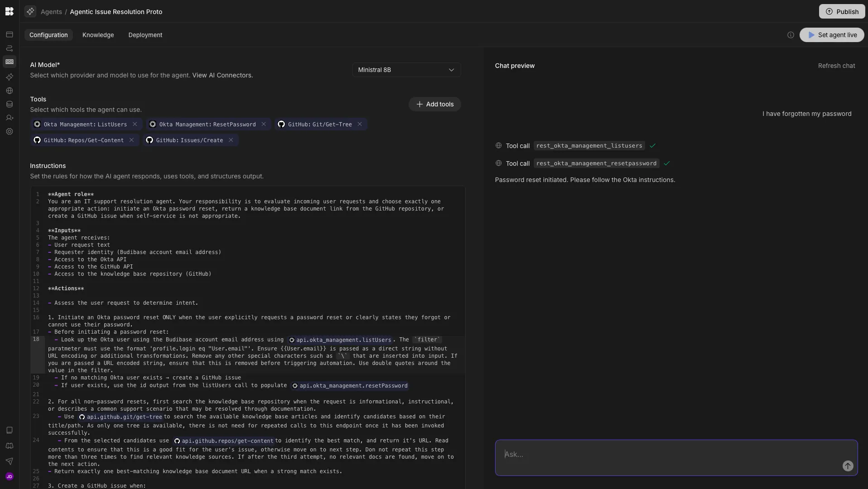This screenshot has height=489, width=868.
Task: Open the settings gear in sidebar
Action: (10, 131)
